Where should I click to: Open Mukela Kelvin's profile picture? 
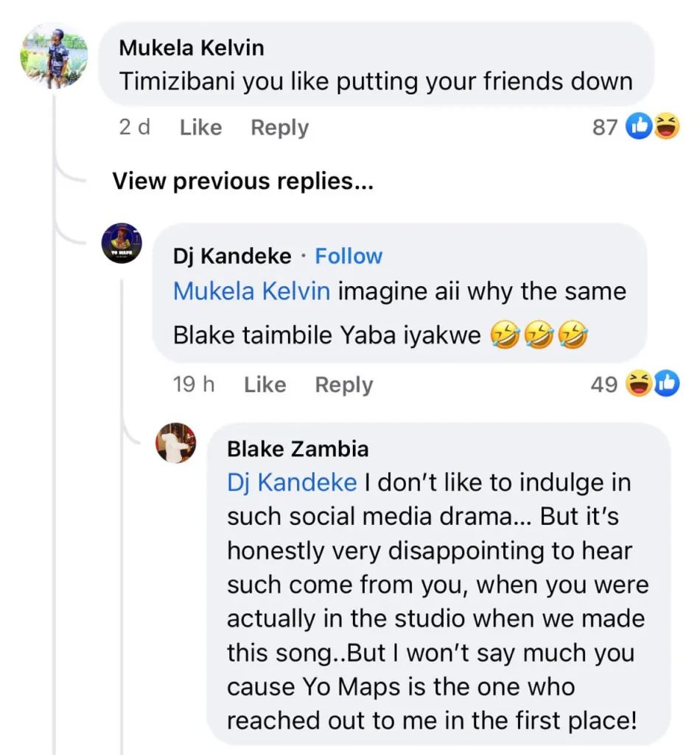[x=55, y=57]
